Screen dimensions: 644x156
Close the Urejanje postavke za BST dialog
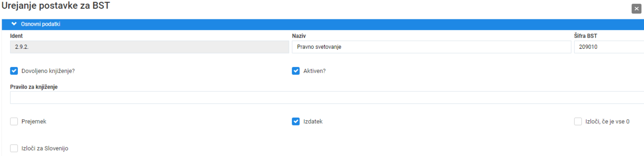pos(636,9)
